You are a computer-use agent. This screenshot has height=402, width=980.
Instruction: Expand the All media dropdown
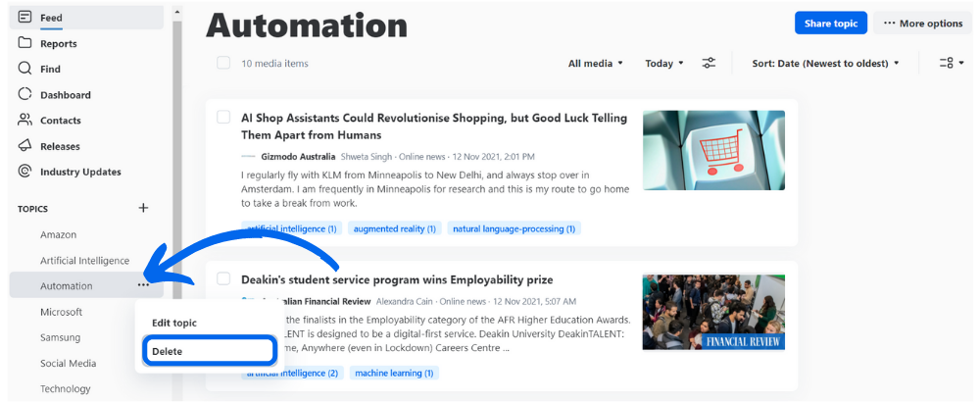(x=596, y=63)
